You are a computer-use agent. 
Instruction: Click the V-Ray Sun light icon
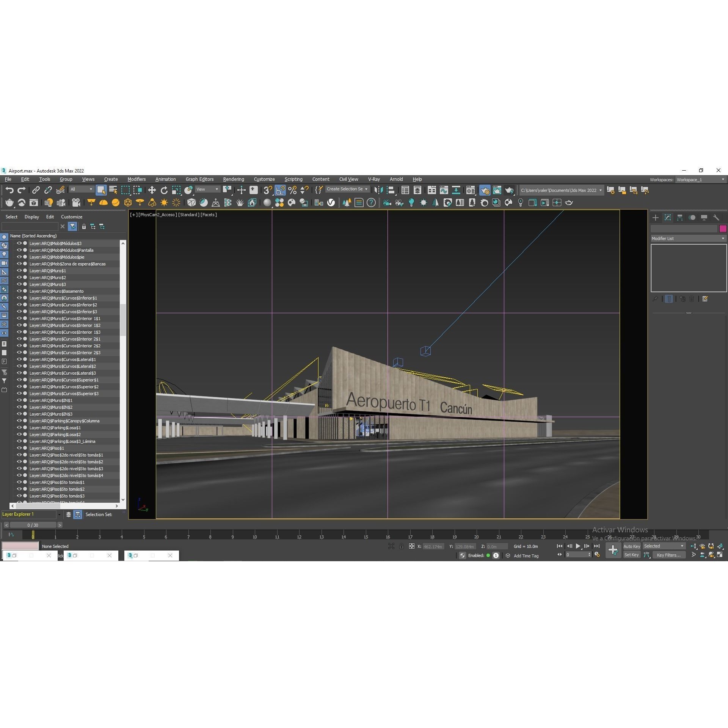click(164, 203)
